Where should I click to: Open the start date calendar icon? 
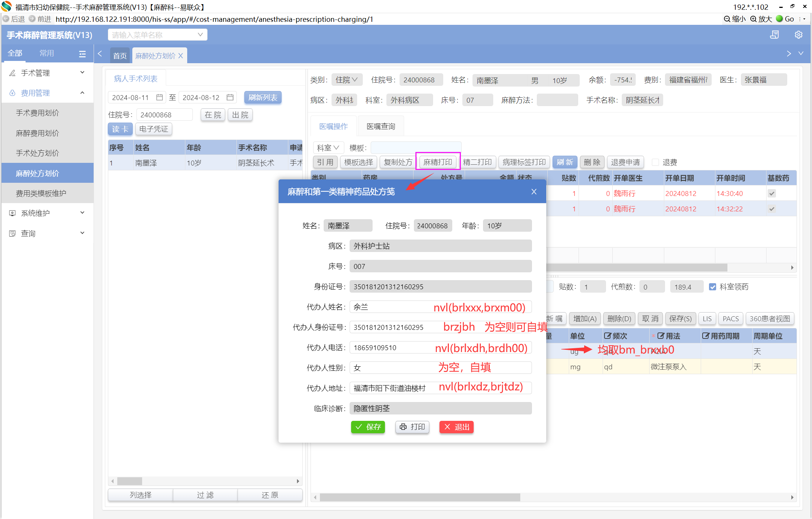click(x=159, y=97)
